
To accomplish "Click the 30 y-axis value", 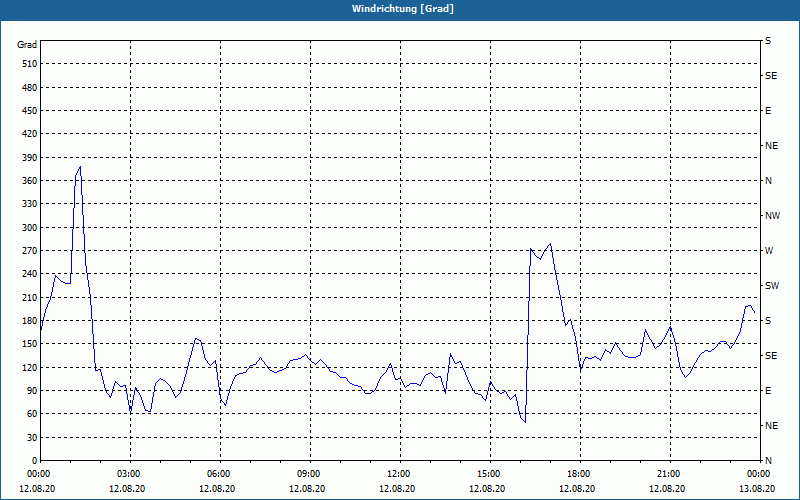I will pos(32,438).
